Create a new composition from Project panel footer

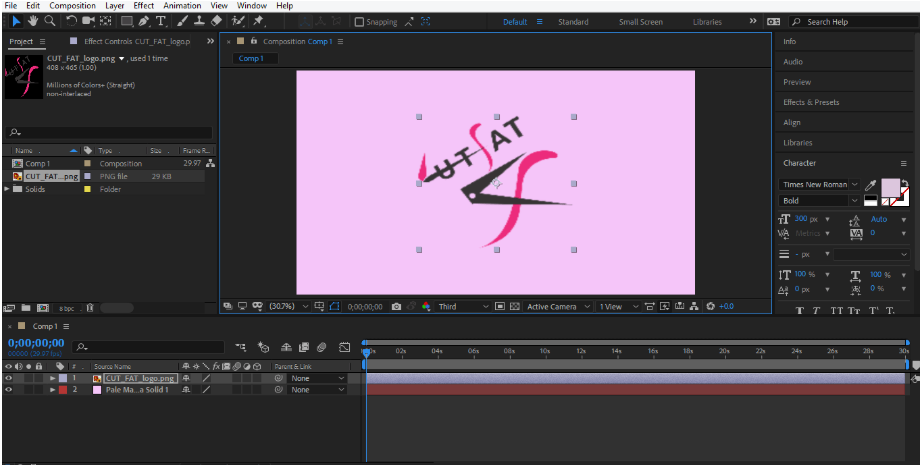pyautogui.click(x=43, y=307)
